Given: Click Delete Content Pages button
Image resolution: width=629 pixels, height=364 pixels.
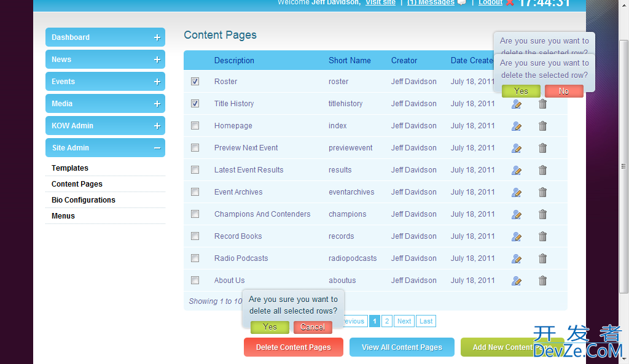Looking at the screenshot, I should coord(293,347).
